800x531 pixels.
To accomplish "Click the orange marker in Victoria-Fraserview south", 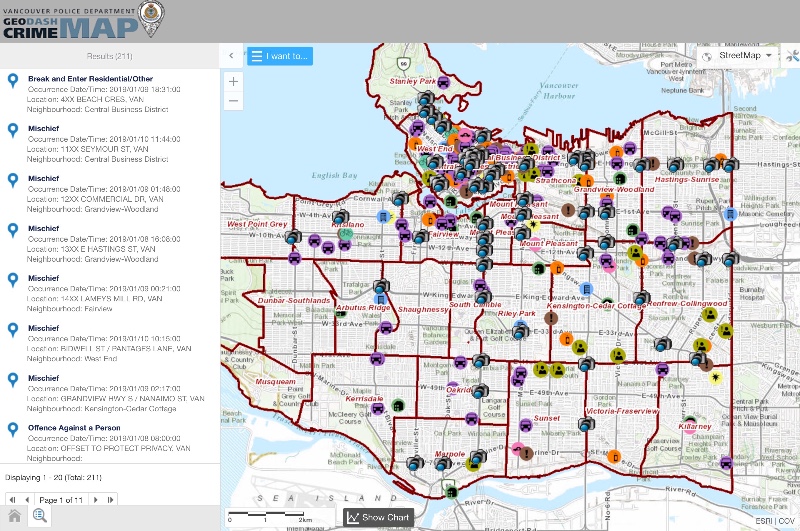I will pos(614,457).
